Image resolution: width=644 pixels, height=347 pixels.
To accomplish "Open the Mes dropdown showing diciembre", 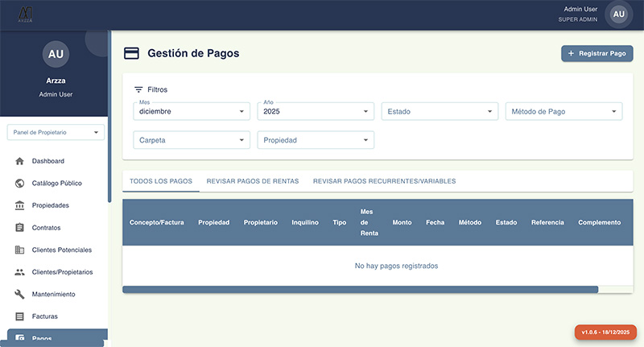I will (x=192, y=112).
